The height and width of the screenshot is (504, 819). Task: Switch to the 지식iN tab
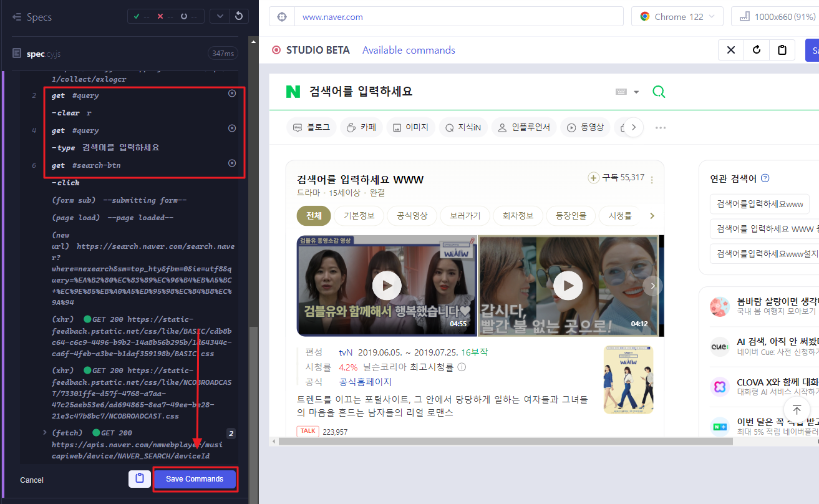463,127
